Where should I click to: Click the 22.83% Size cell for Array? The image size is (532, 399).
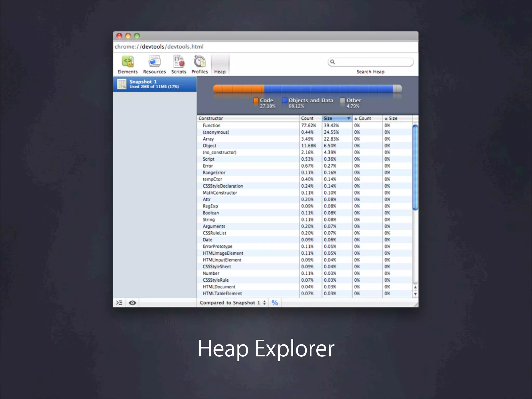(x=337, y=139)
